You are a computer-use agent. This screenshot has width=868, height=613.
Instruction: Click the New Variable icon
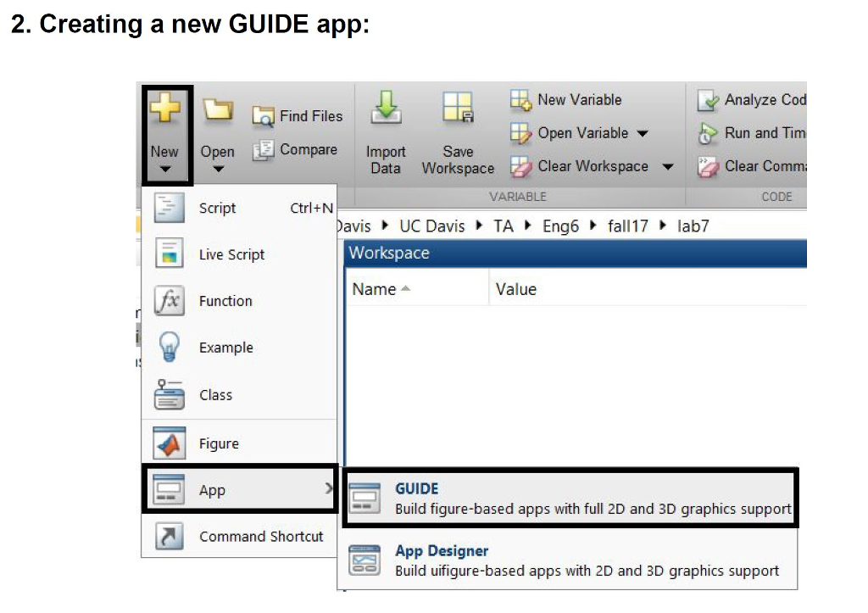click(520, 100)
